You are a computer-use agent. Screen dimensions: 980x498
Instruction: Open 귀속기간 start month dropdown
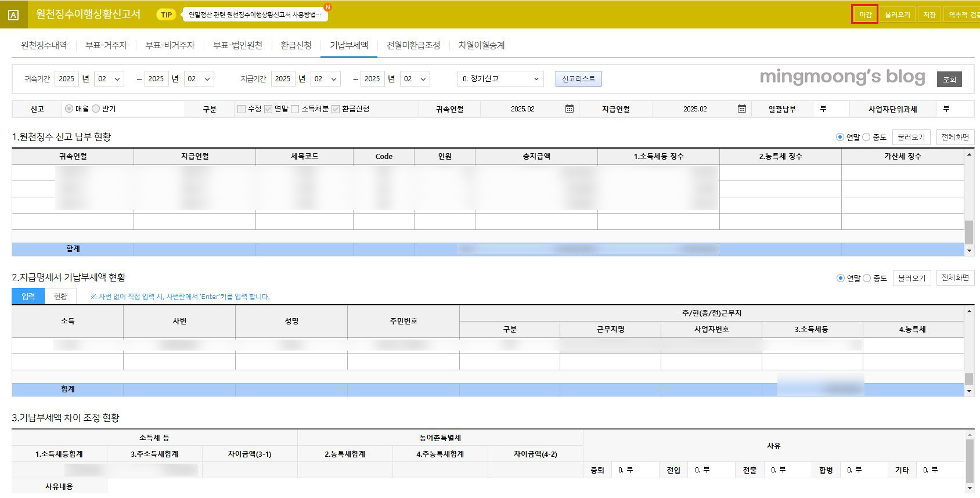point(109,79)
